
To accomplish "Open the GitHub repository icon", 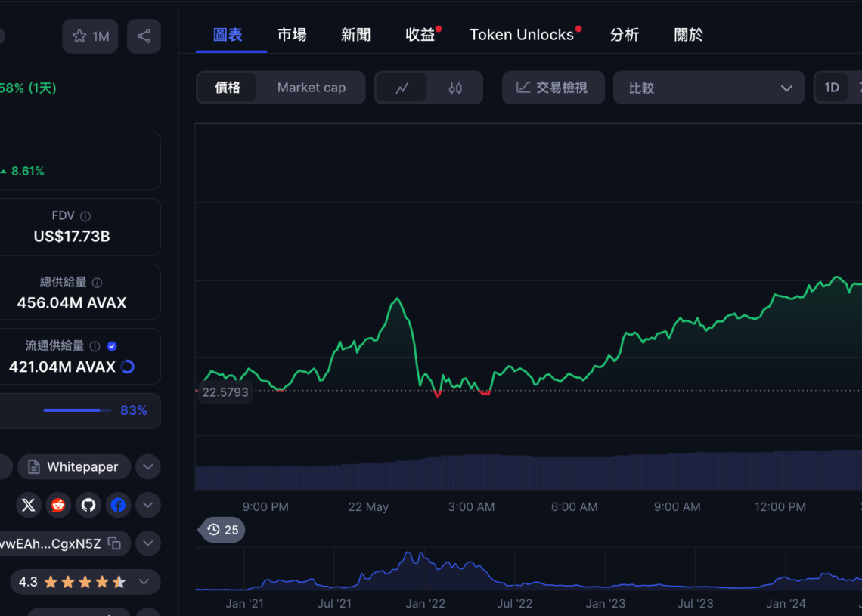I will coord(88,505).
